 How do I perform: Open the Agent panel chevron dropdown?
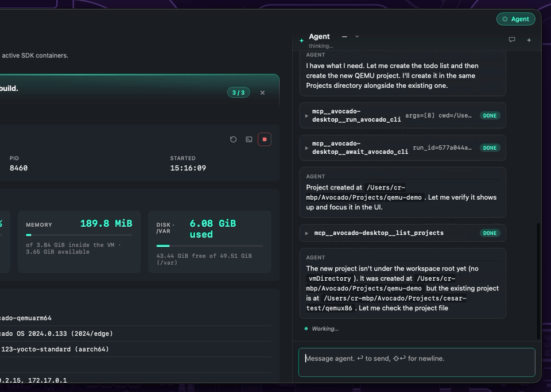(357, 37)
